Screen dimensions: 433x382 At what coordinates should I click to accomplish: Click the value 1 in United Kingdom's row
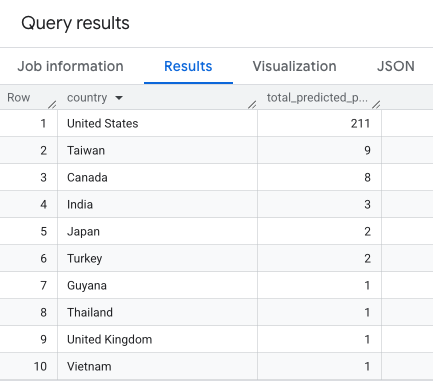[367, 339]
